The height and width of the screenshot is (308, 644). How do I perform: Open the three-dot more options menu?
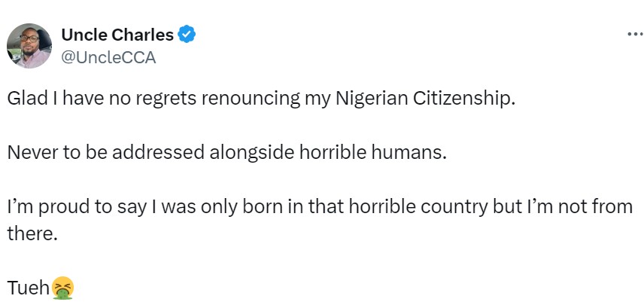click(x=634, y=34)
